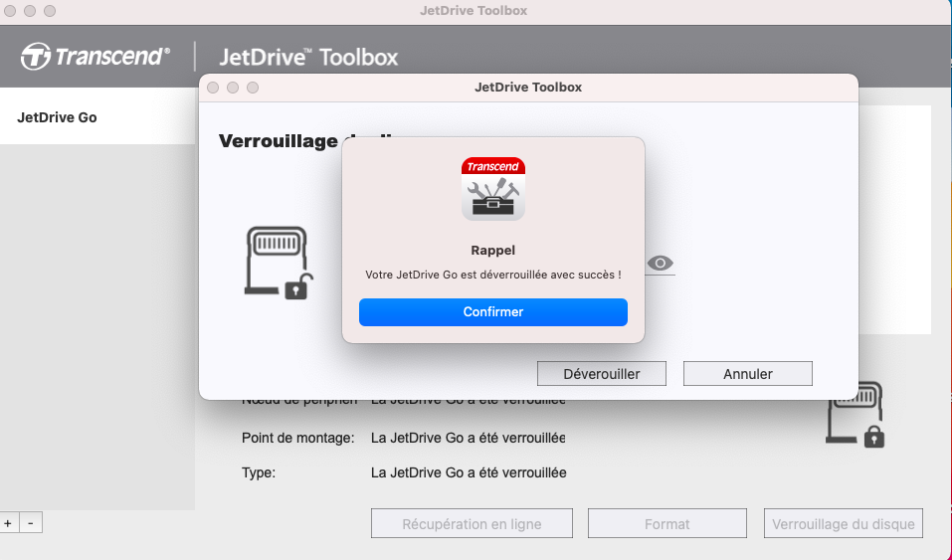The height and width of the screenshot is (560, 952).
Task: Close the inner JetDrive Toolbox dialog window
Action: [213, 88]
